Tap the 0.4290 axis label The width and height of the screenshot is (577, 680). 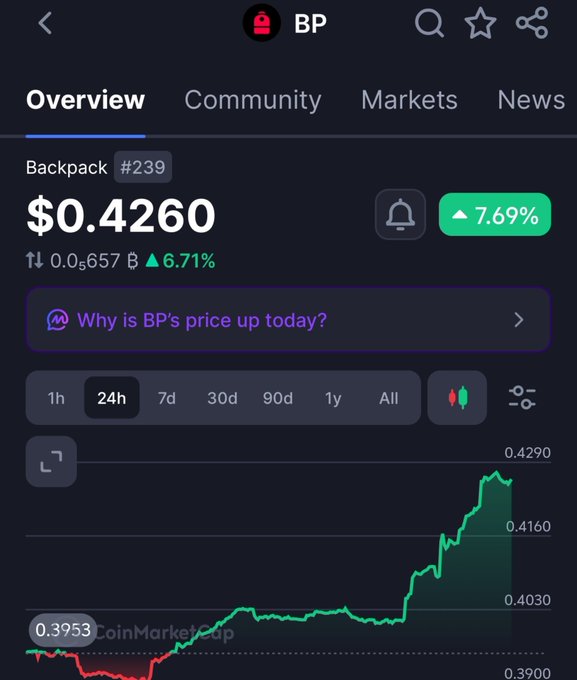(x=528, y=453)
